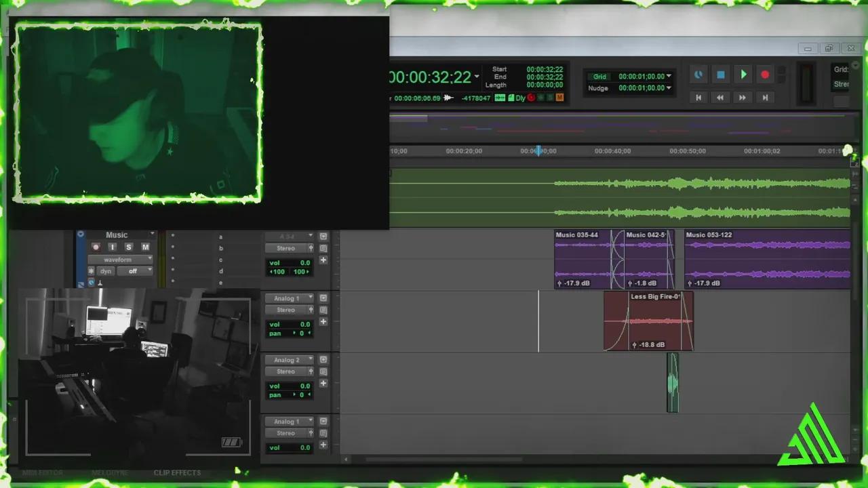868x488 pixels.
Task: Open the Melodyne tab
Action: click(x=109, y=472)
